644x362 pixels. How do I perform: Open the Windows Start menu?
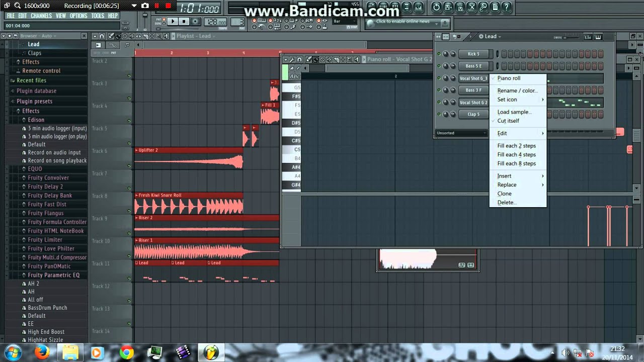pos(13,352)
